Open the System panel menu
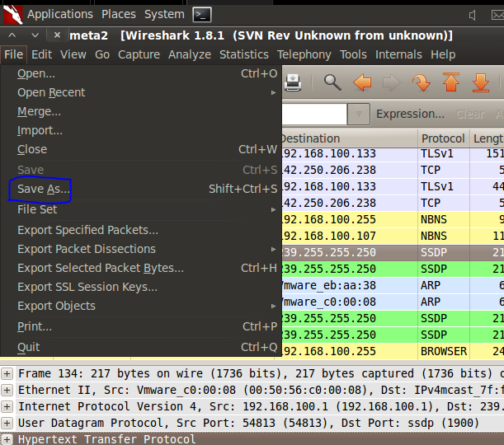 coord(164,15)
